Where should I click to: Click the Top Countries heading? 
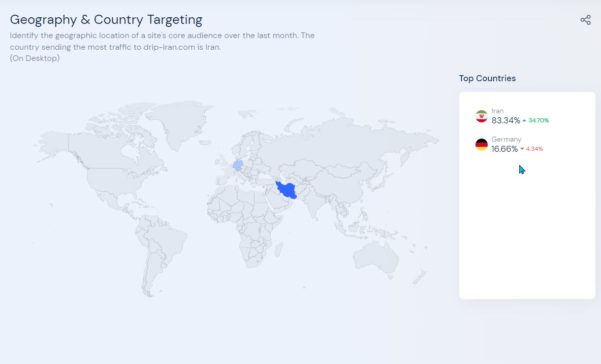(x=488, y=78)
